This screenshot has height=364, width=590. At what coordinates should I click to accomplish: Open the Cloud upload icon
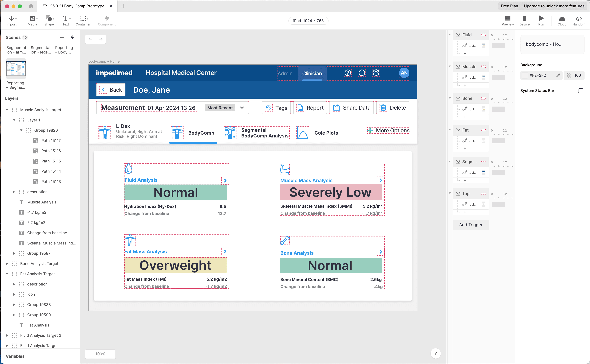pos(562,19)
